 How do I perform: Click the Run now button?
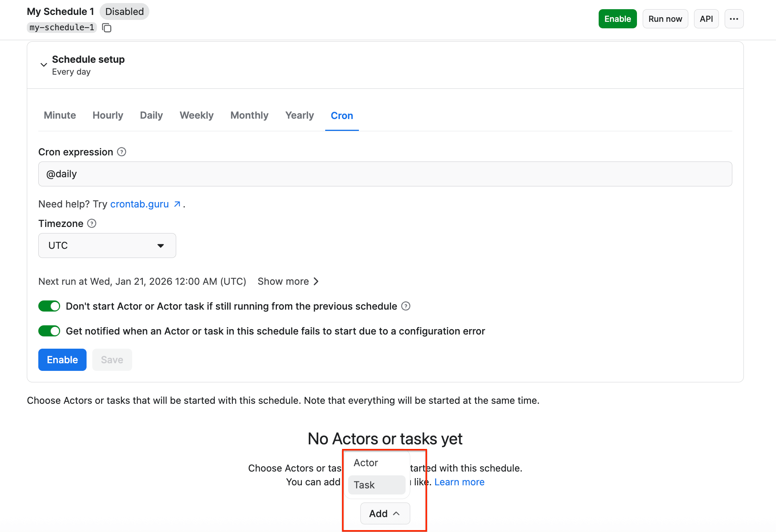tap(665, 19)
